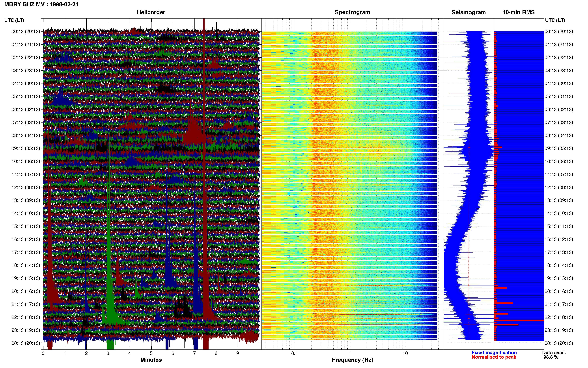Click the left 12:13 (08:13) time label
This screenshot has height=368, width=588.
click(26, 187)
